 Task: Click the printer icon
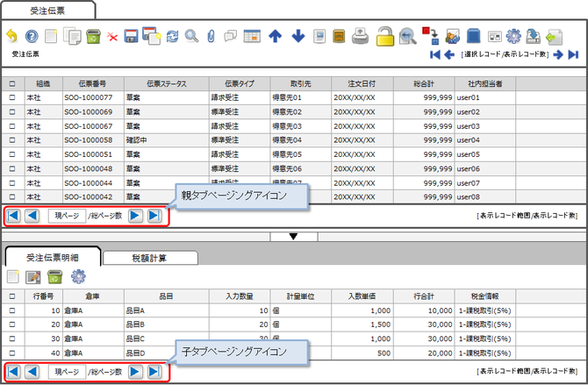point(360,36)
